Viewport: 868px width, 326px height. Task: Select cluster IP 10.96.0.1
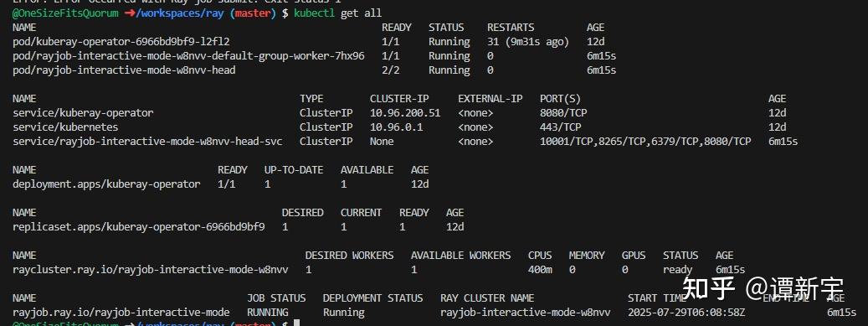coord(397,127)
